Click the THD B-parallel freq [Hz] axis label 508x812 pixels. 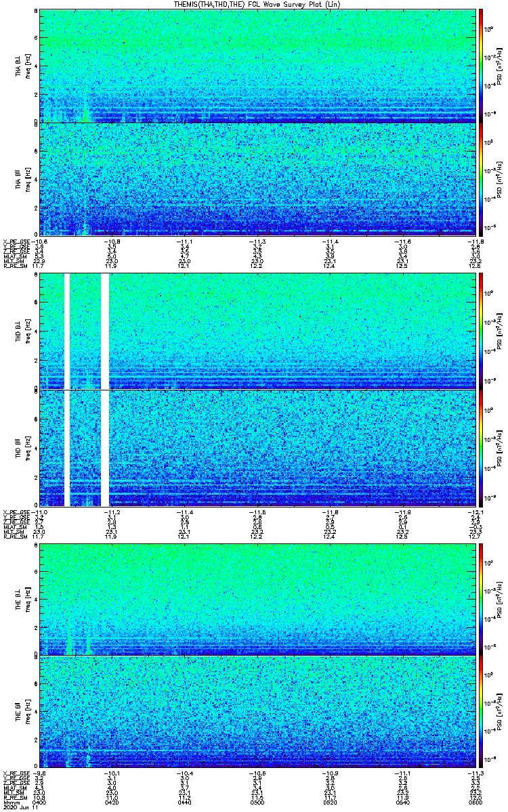pyautogui.click(x=28, y=448)
